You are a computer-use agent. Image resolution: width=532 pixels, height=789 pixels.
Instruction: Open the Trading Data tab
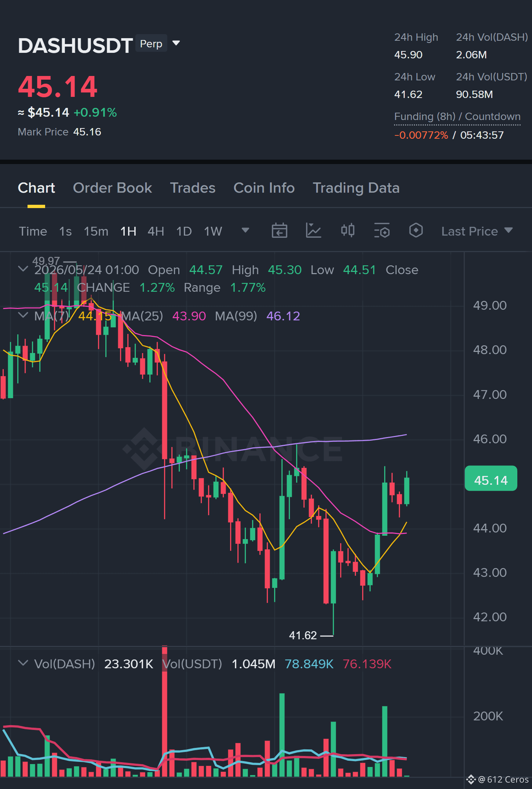coord(356,188)
